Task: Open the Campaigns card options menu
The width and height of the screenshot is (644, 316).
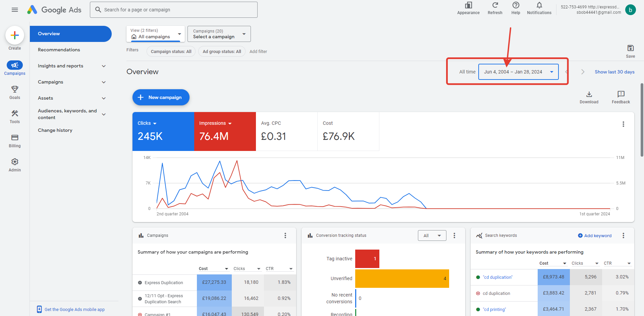Action: [x=285, y=235]
